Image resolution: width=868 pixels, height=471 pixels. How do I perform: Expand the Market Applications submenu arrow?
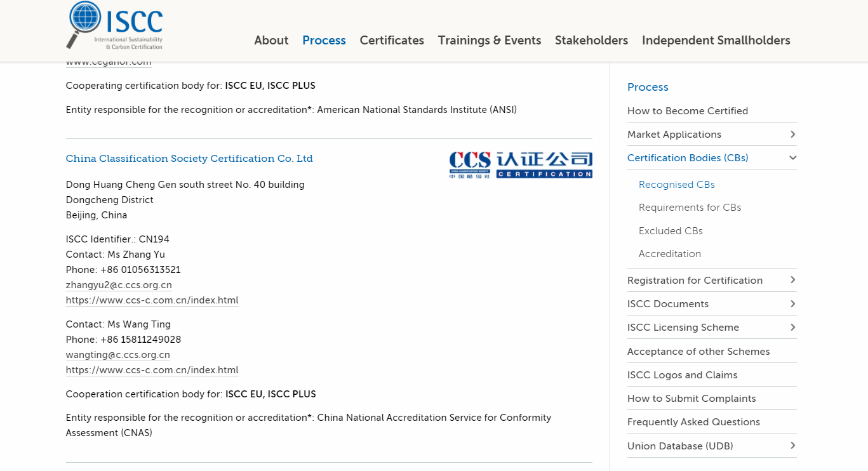tap(792, 135)
